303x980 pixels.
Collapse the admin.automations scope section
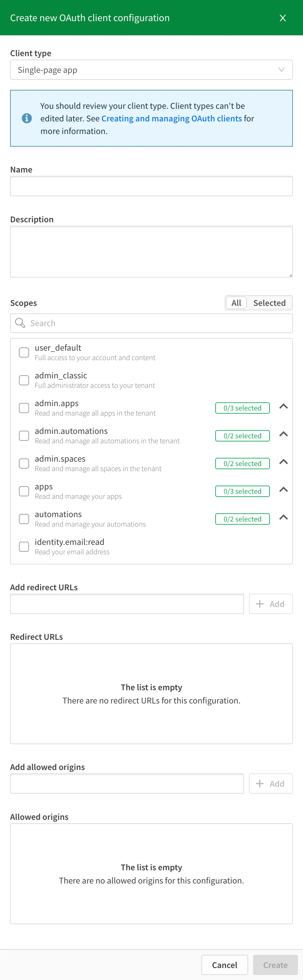coord(283,434)
